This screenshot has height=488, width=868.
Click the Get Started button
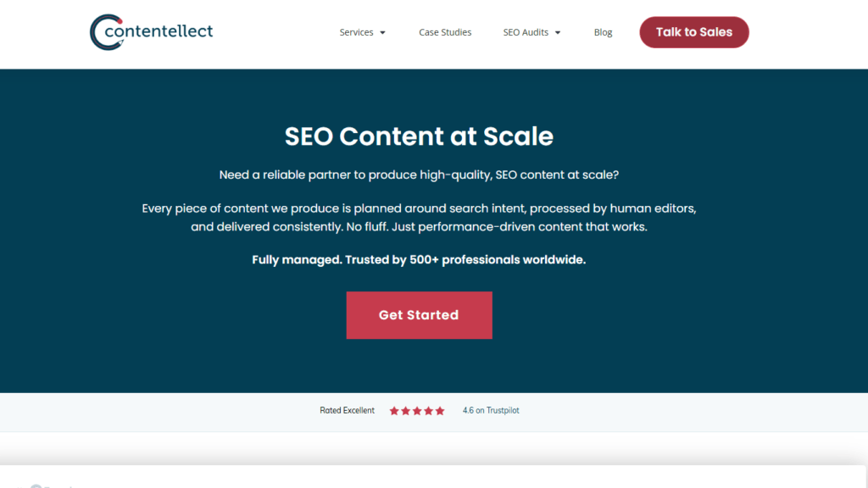419,315
